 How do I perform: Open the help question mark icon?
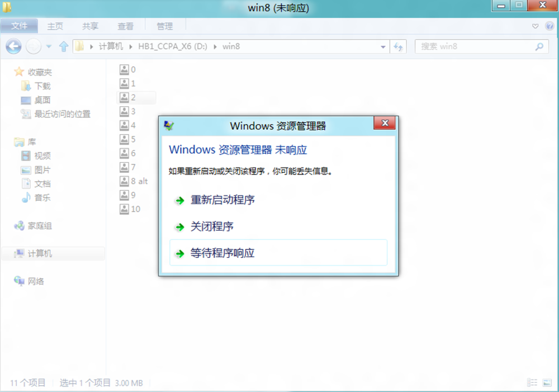point(548,26)
